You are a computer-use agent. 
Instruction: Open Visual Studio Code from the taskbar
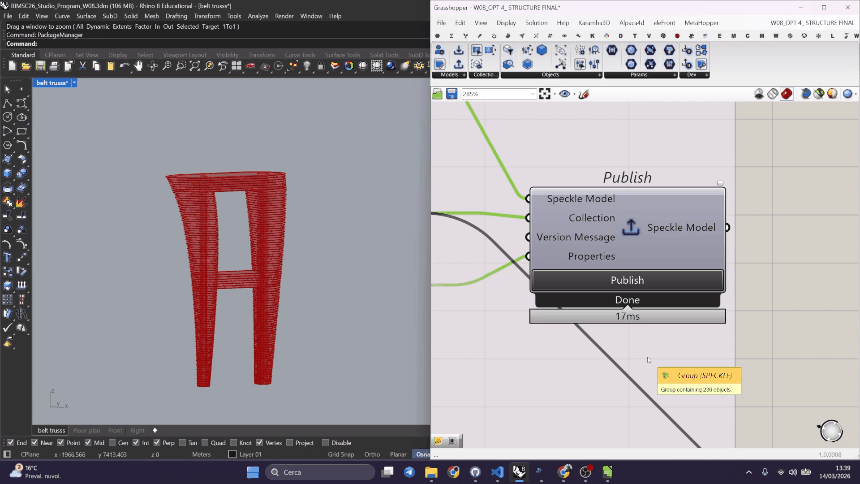point(497,471)
